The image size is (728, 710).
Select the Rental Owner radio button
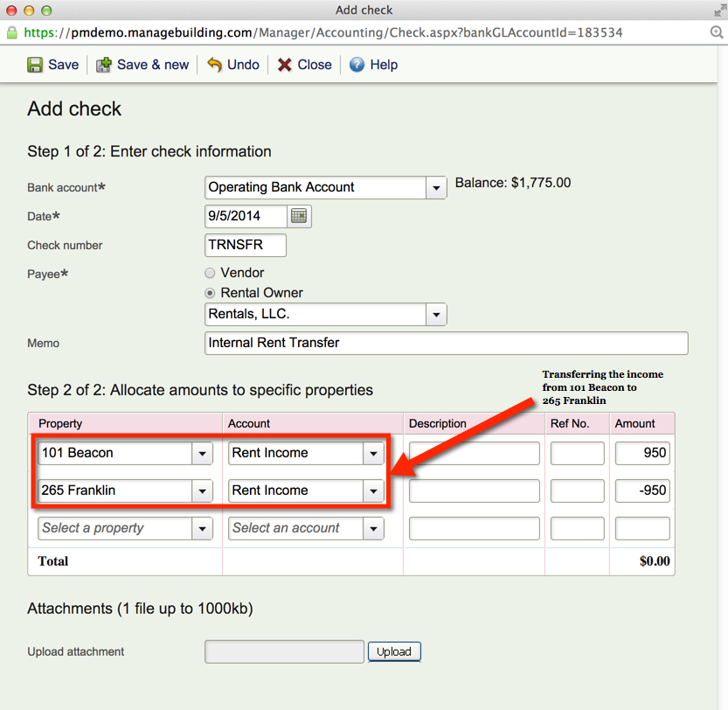coord(210,293)
